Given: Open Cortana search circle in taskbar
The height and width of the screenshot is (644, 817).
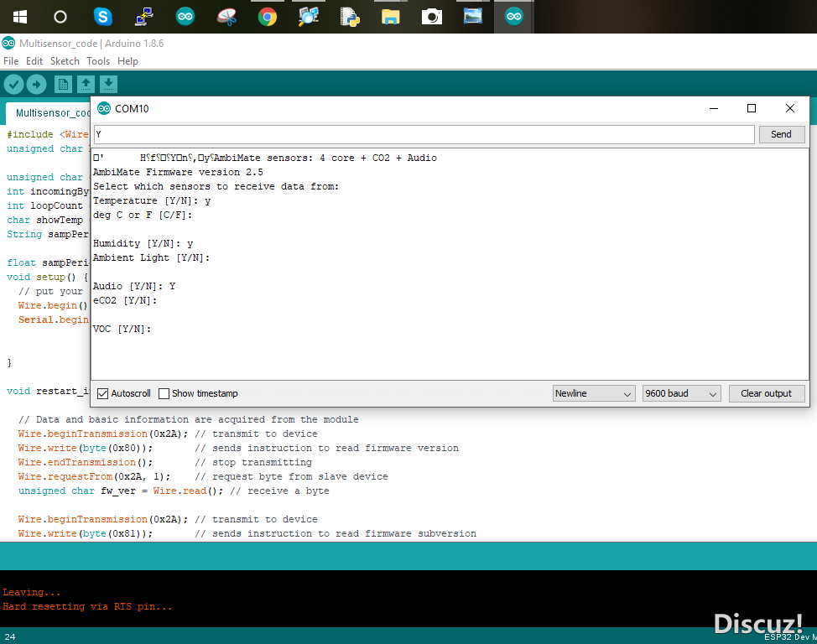Looking at the screenshot, I should tap(60, 18).
